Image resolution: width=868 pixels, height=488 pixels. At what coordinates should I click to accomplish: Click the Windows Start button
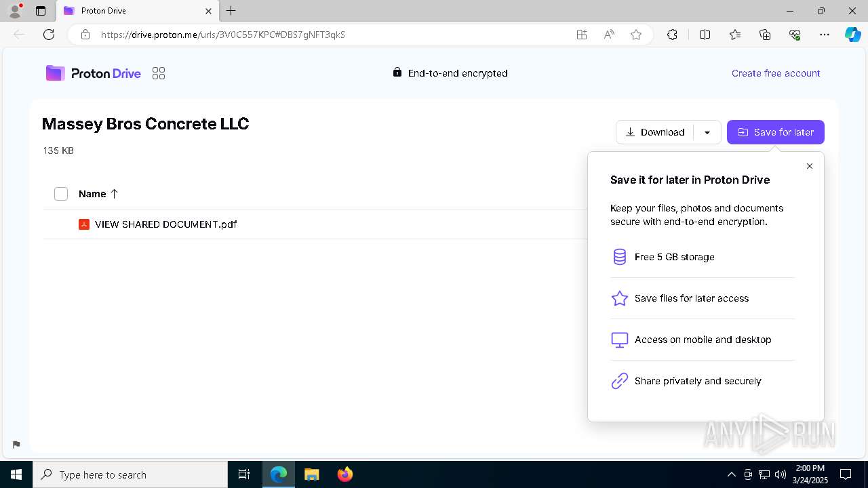(16, 474)
